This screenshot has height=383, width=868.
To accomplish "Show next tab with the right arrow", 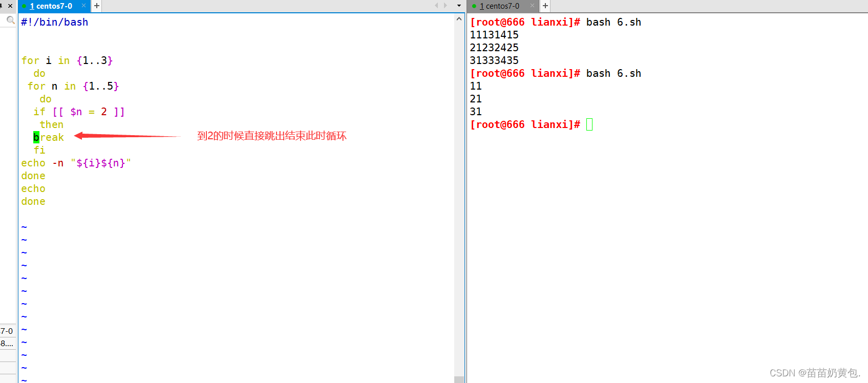I will pyautogui.click(x=446, y=6).
